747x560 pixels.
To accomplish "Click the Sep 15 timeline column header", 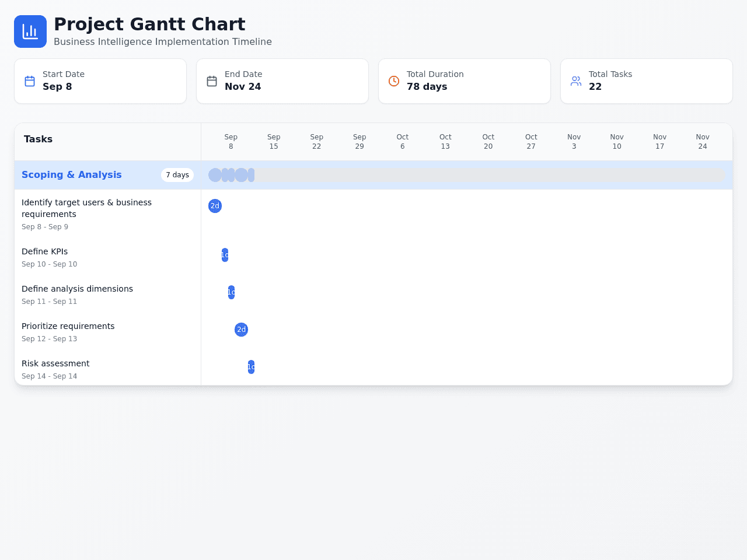I will click(274, 142).
